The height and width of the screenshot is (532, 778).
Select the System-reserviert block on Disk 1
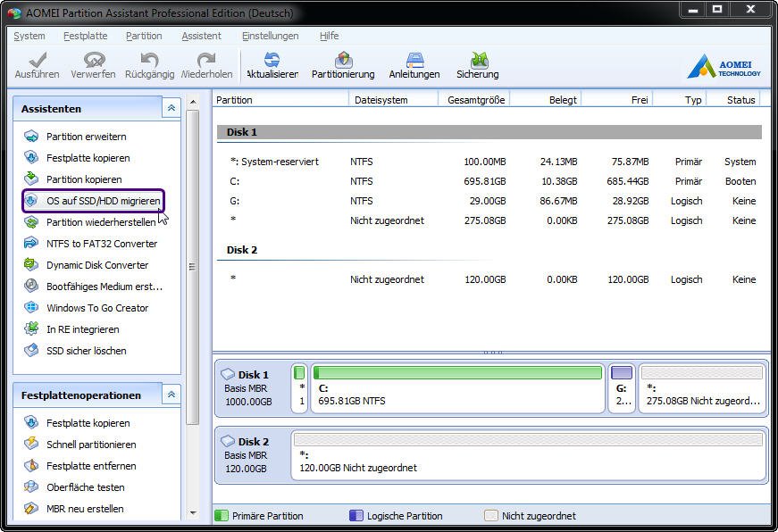299,388
